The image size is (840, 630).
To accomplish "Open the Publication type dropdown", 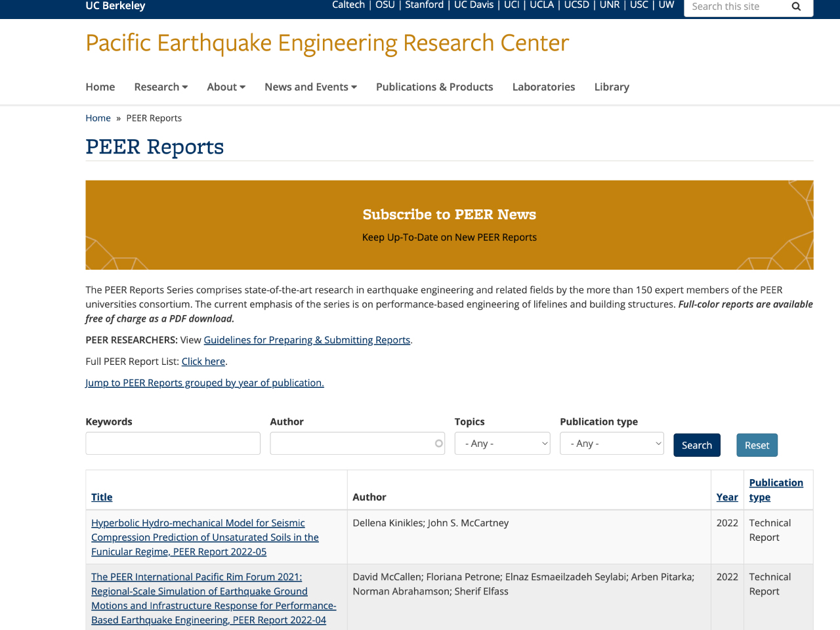I will coord(612,444).
